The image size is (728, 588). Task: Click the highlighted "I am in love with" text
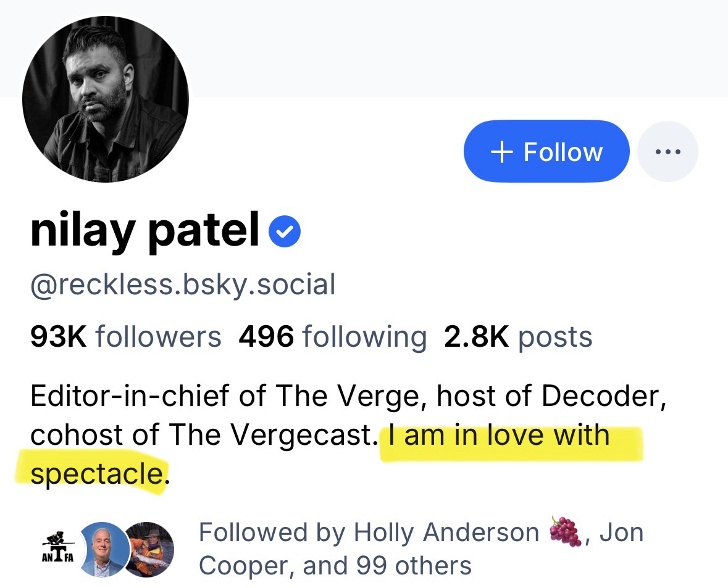(499, 436)
